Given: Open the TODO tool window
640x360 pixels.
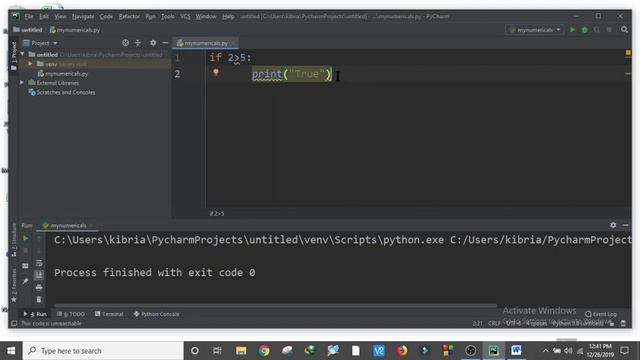Looking at the screenshot, I should pos(71,314).
